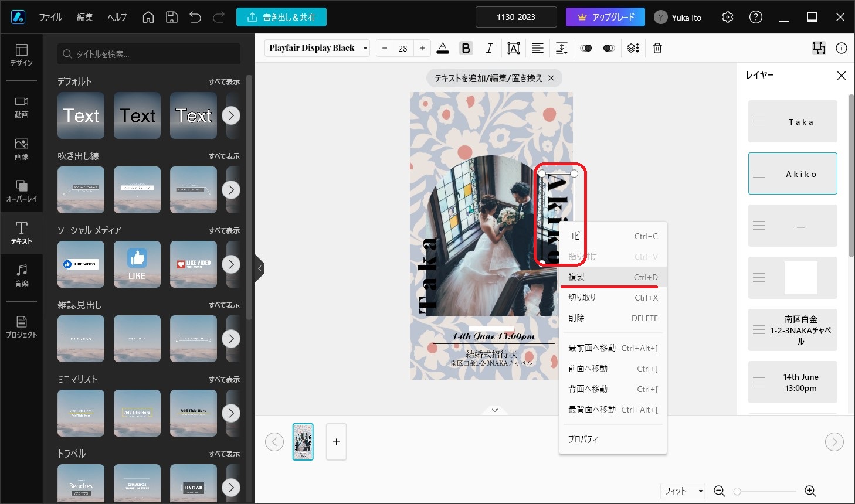Open the help question mark icon
The height and width of the screenshot is (504, 855).
pos(756,17)
